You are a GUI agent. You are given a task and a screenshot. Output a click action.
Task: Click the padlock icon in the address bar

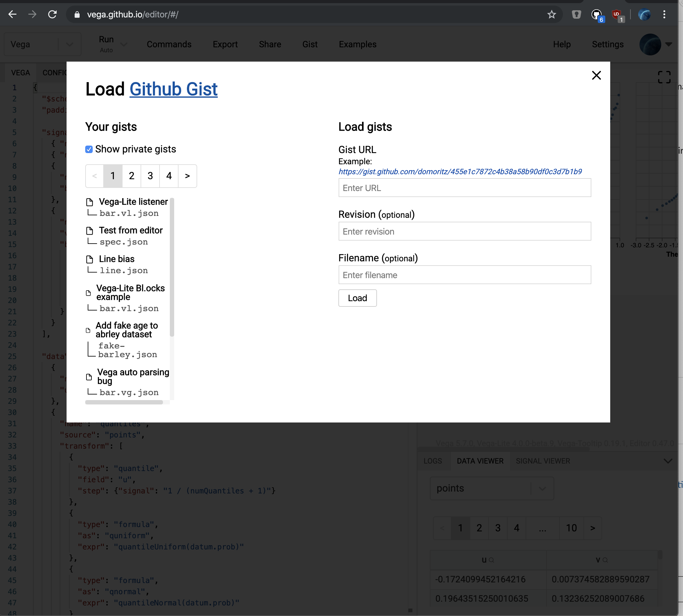click(x=77, y=14)
